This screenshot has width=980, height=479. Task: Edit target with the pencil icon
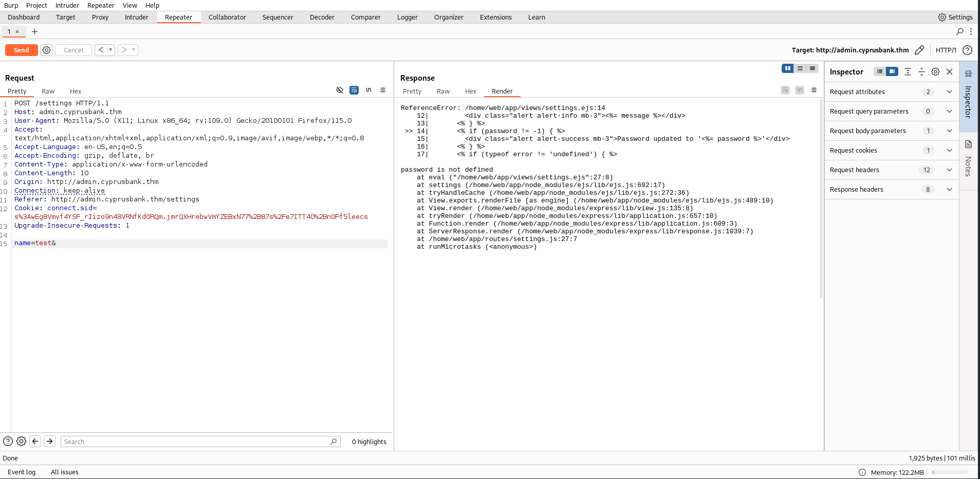919,50
